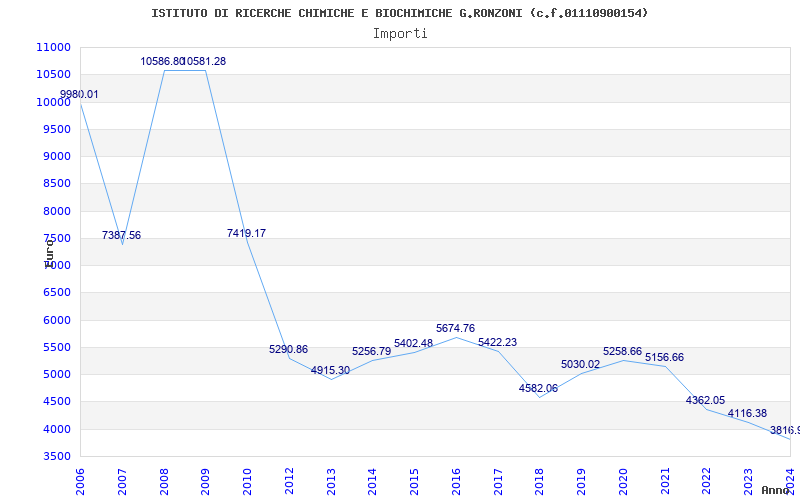Click the x-axis year 2016

click(x=456, y=482)
